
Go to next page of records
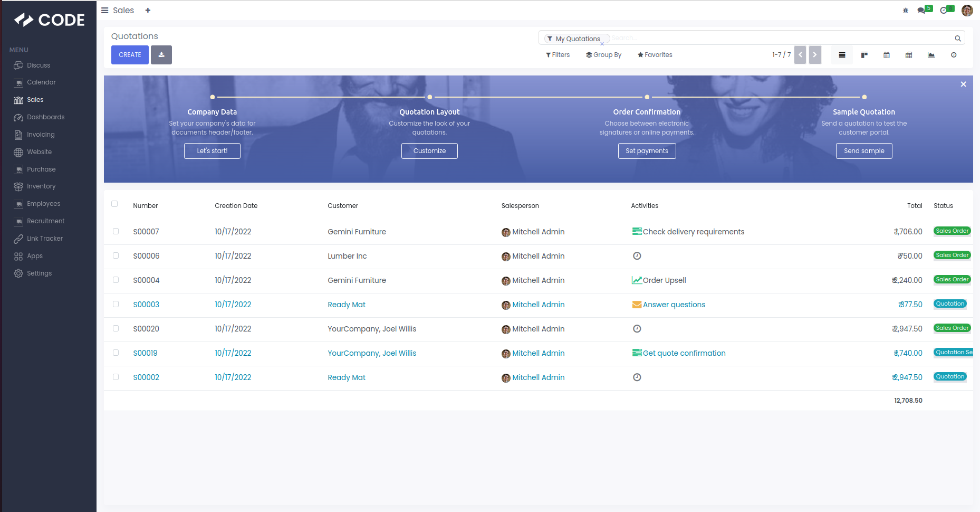(815, 55)
